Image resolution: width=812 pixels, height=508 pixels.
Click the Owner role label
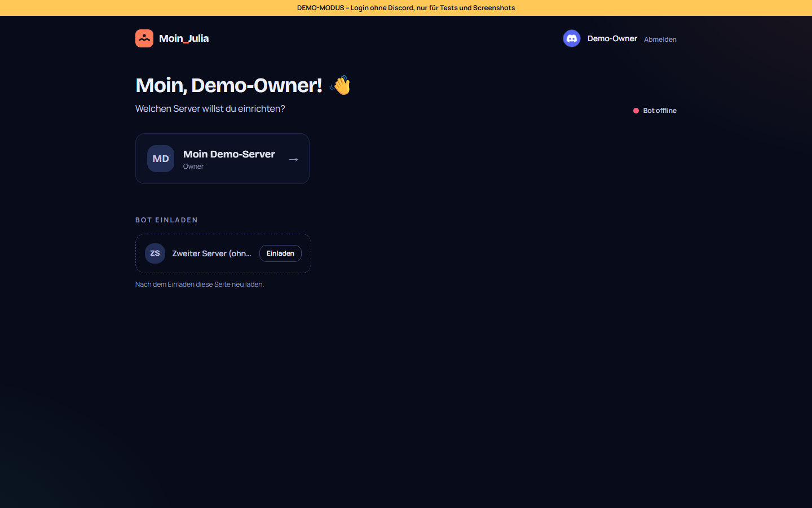tap(193, 167)
